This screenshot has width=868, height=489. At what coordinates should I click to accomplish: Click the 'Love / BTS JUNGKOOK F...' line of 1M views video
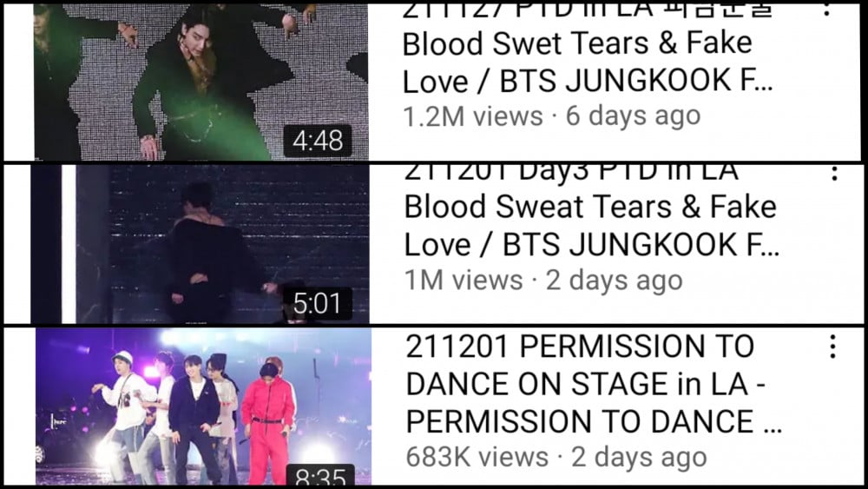tap(591, 245)
